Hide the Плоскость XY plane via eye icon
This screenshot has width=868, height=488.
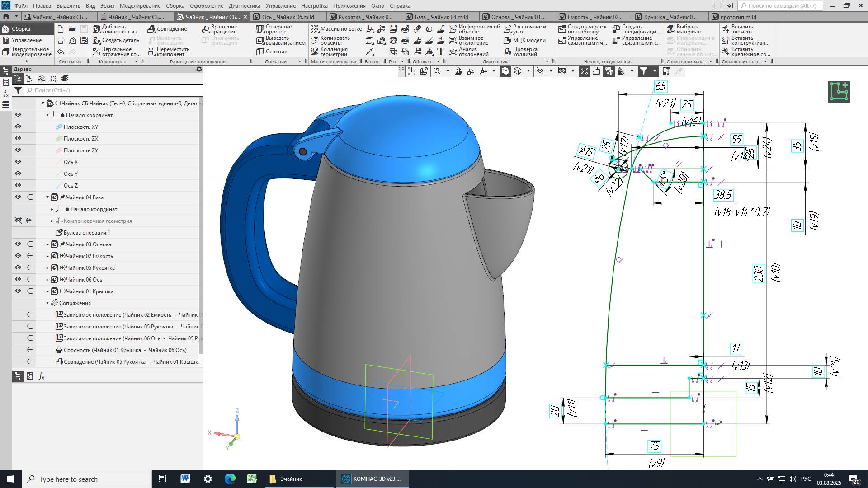pyautogui.click(x=18, y=127)
